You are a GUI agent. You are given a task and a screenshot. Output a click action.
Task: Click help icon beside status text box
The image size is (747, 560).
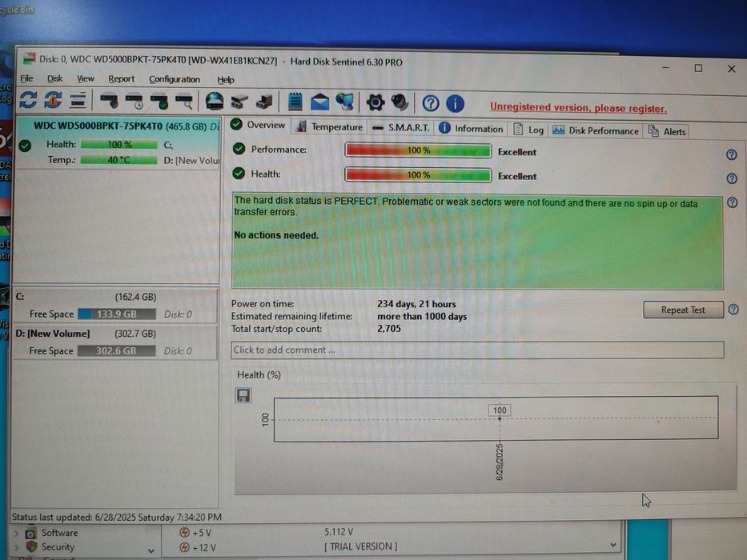[733, 203]
